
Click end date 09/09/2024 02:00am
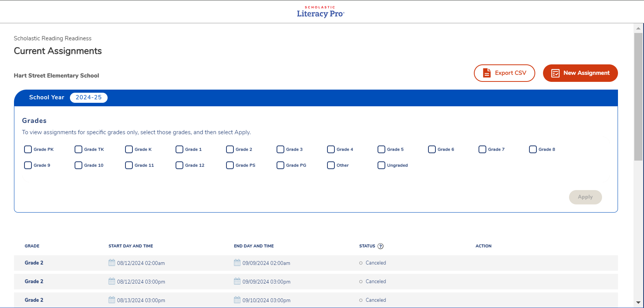tap(266, 263)
